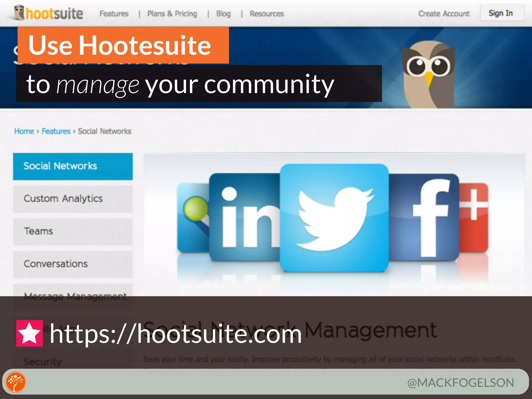Open the Resources menu item
This screenshot has height=399, width=532.
pos(267,14)
